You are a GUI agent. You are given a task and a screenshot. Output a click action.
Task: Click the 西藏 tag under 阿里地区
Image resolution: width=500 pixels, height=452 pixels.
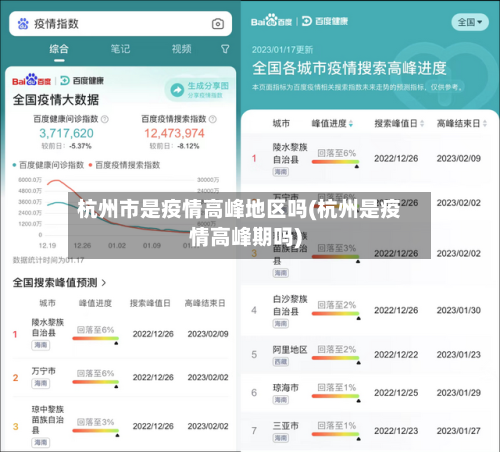click(x=281, y=362)
